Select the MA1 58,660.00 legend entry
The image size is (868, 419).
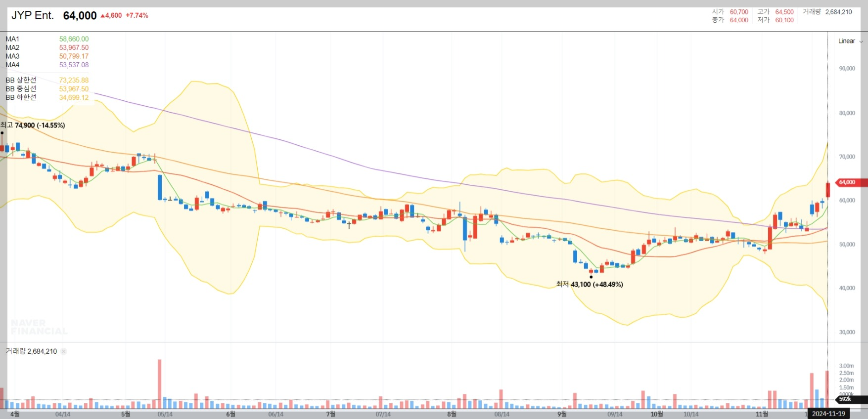47,39
